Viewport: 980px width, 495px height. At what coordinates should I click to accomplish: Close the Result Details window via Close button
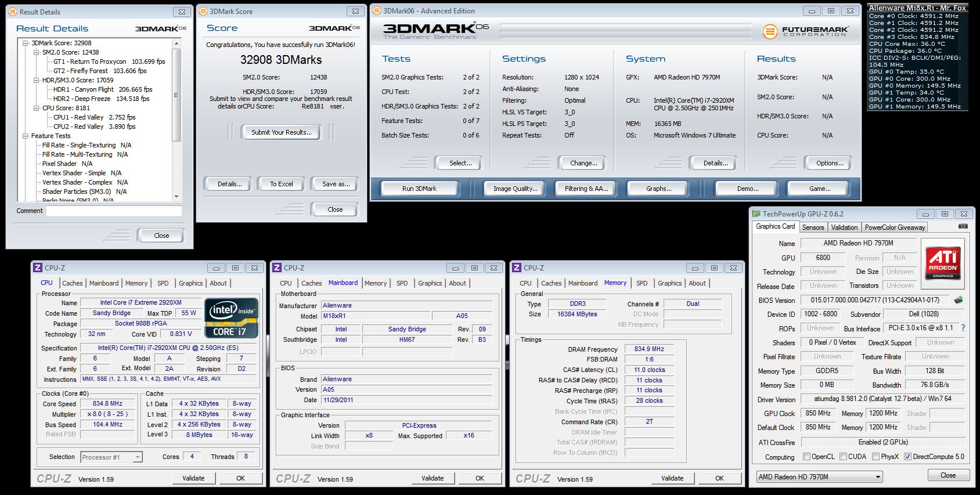coord(161,236)
